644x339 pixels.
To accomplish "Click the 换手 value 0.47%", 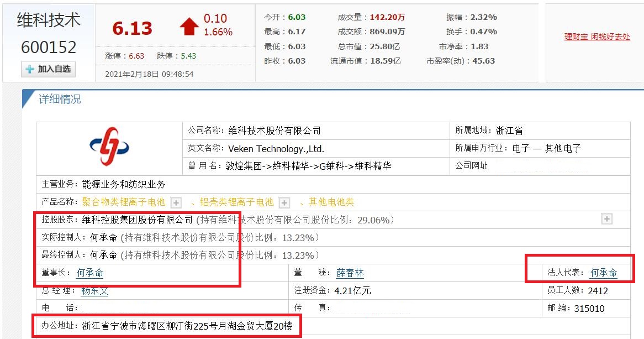I will click(x=483, y=32).
